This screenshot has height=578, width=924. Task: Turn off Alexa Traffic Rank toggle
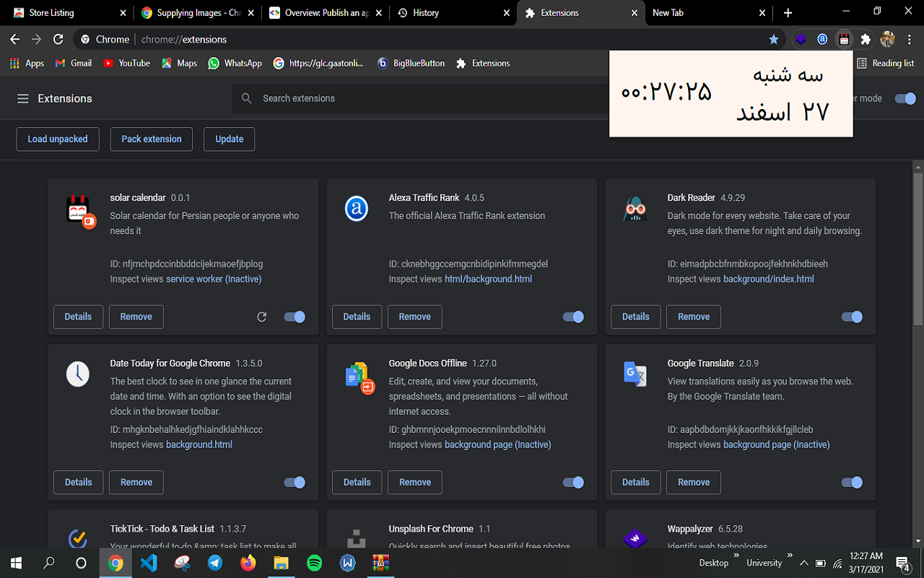[x=573, y=316]
